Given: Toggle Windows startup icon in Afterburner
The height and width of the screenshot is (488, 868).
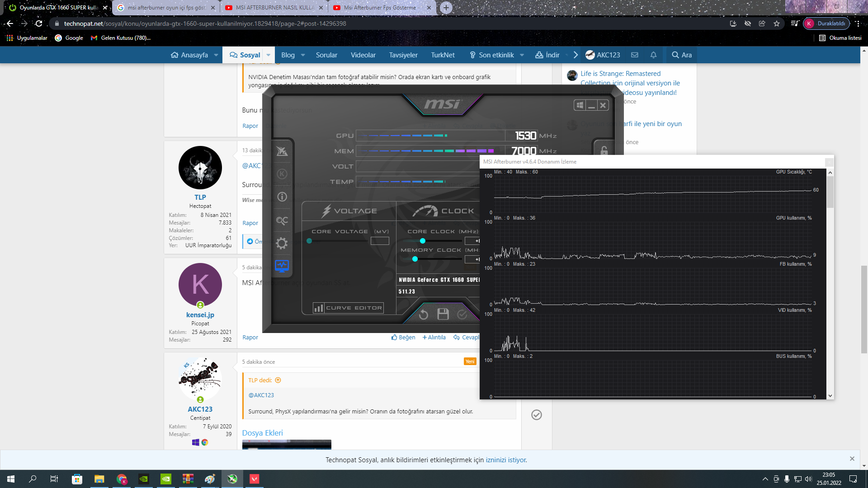Looking at the screenshot, I should click(x=580, y=105).
